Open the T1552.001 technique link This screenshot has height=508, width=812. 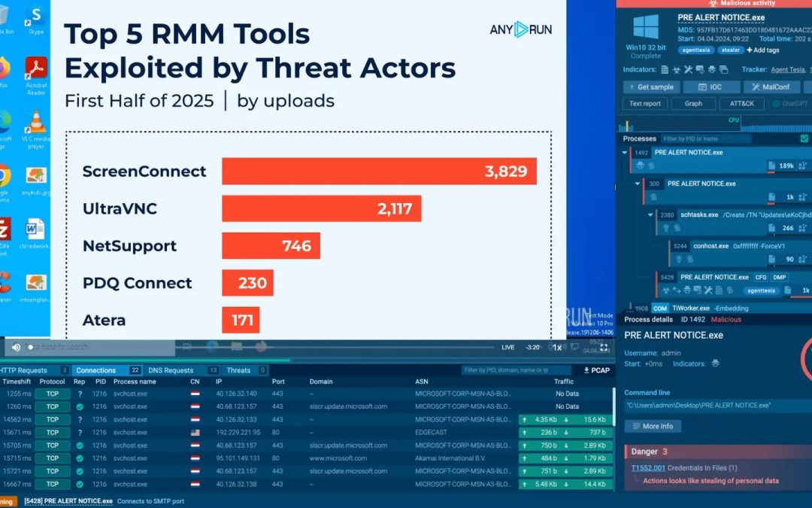[x=648, y=467]
